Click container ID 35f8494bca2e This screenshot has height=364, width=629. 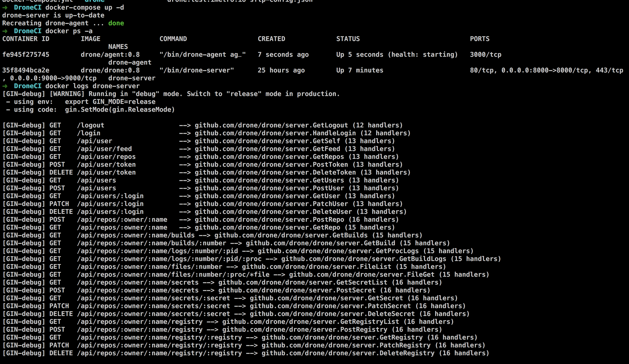26,70
